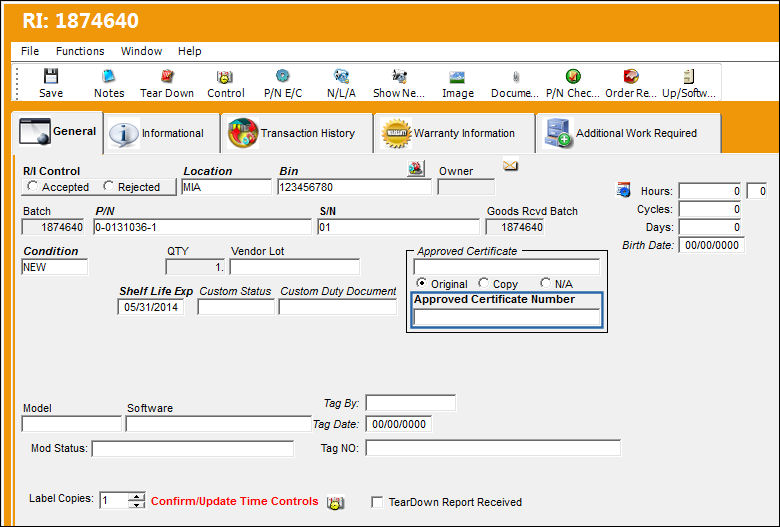Screen dimensions: 780x527
Task: Click the Model input field
Action: click(72, 424)
